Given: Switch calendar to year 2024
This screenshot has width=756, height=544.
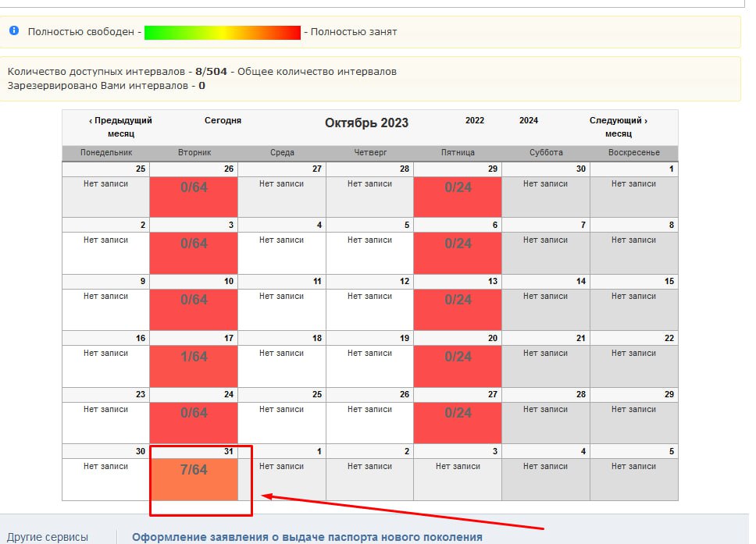Looking at the screenshot, I should pyautogui.click(x=528, y=121).
